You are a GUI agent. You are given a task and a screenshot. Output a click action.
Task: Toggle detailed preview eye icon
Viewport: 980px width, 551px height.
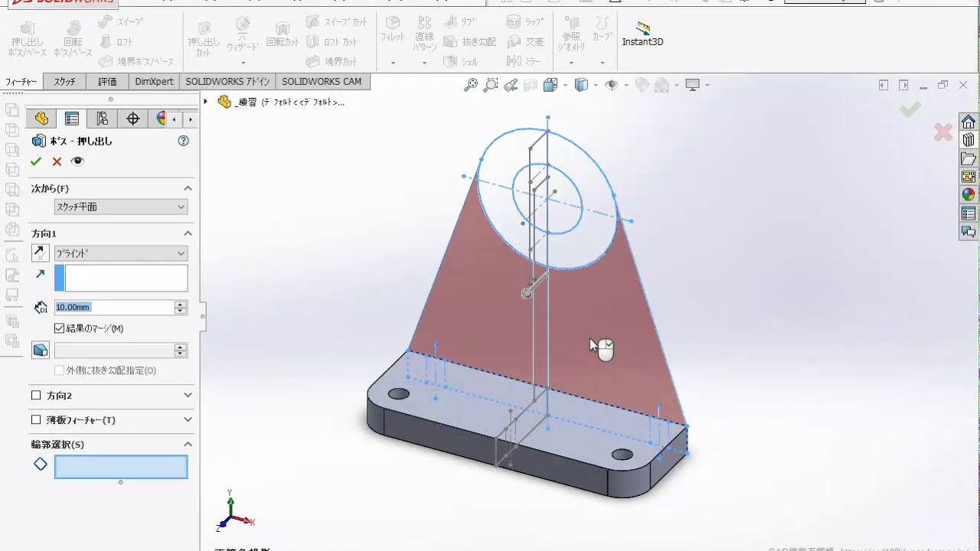pos(77,161)
